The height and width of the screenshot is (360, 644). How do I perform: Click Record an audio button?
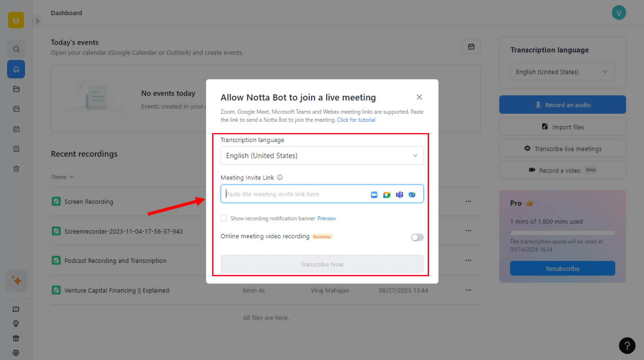pos(563,105)
